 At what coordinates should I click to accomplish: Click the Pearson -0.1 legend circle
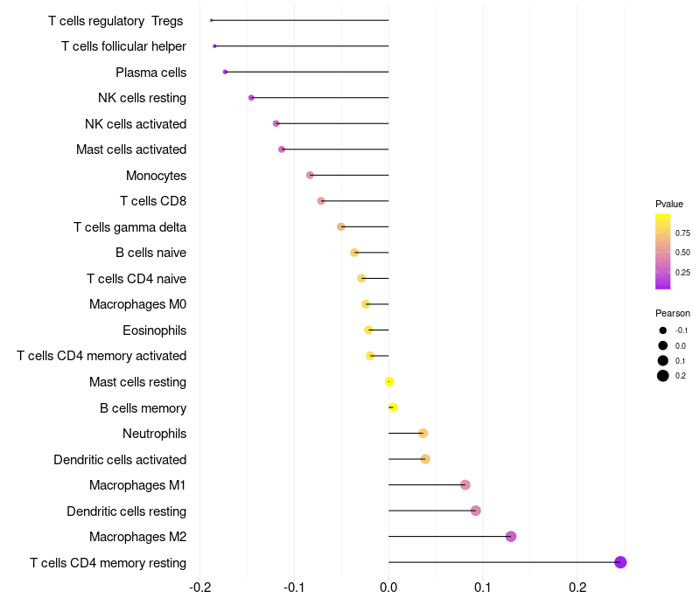point(663,330)
